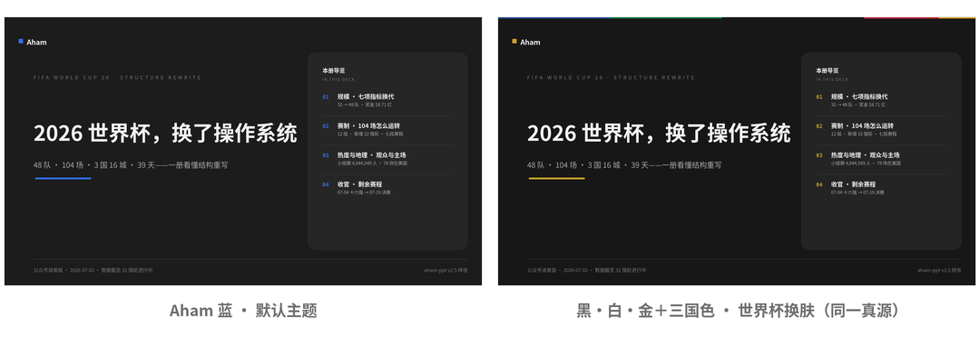This screenshot has width=980, height=338.
Task: Click '小组赛 4,644,549 人' line in right slide
Action: 867,164
